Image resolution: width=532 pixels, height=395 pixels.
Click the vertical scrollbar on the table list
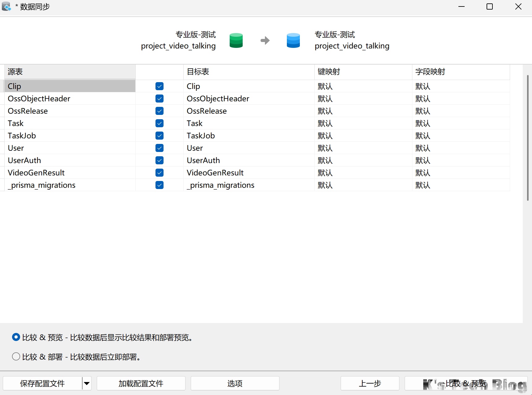pyautogui.click(x=528, y=137)
